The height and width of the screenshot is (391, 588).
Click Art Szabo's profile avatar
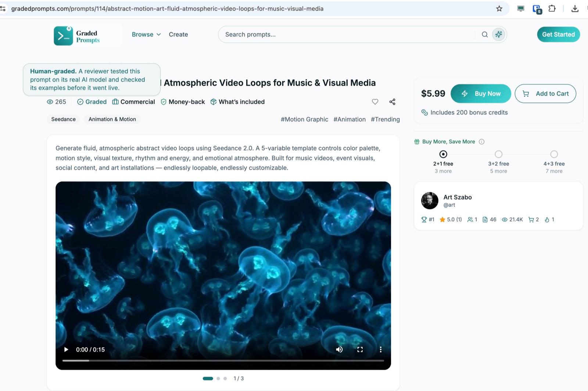click(430, 201)
